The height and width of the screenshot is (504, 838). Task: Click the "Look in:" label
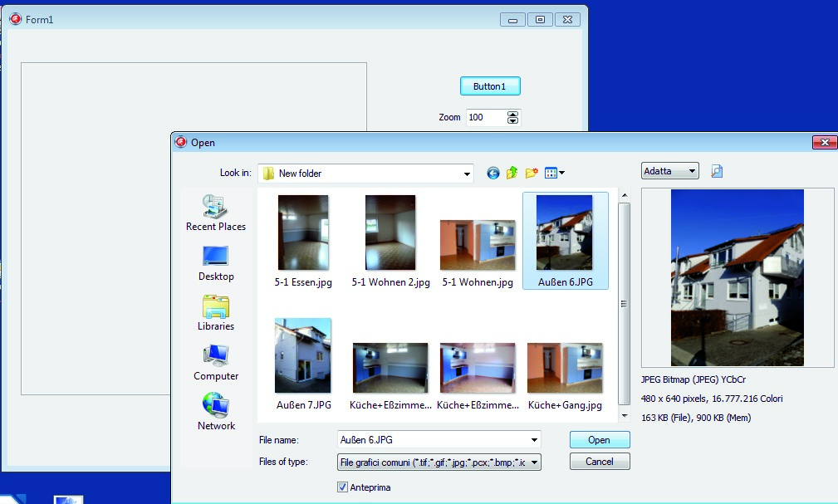click(235, 173)
